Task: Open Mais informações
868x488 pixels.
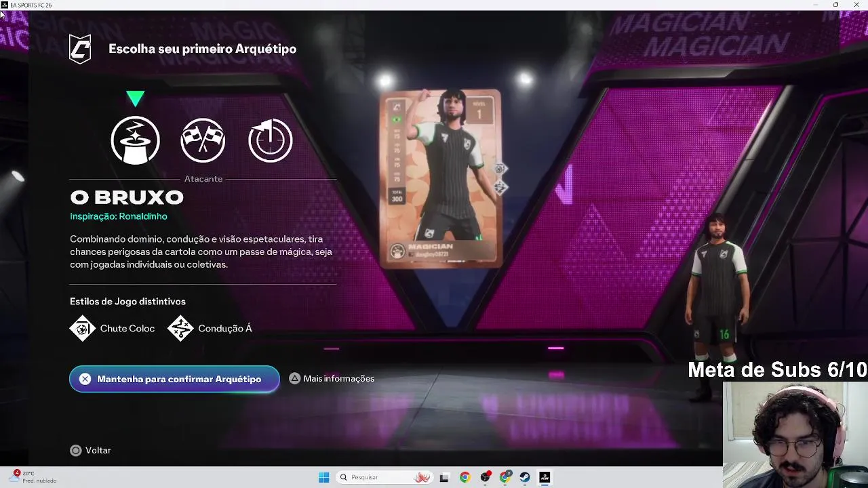Action: pyautogui.click(x=332, y=379)
